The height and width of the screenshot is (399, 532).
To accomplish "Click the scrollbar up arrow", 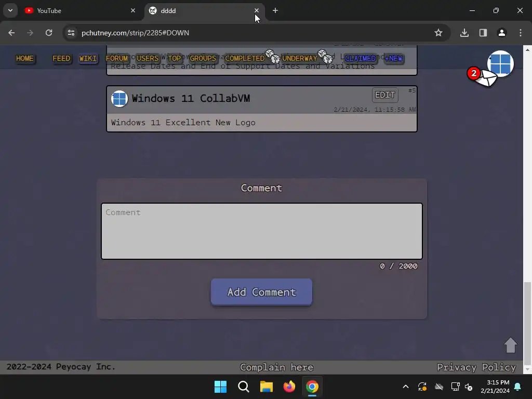I will 527,49.
